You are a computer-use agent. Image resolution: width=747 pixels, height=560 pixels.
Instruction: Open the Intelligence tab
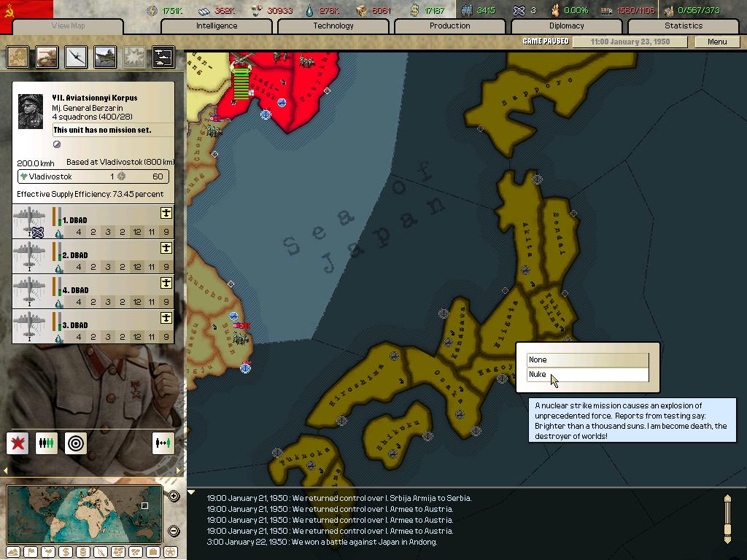coord(217,26)
